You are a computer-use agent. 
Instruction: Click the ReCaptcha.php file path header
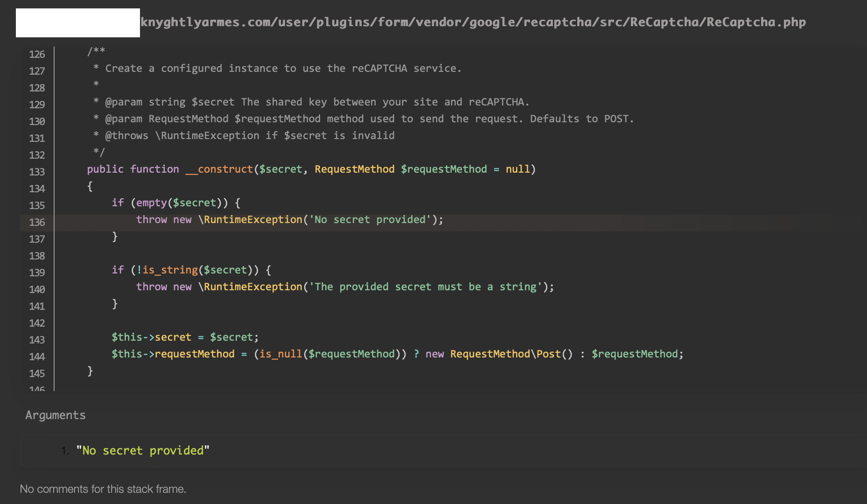pyautogui.click(x=473, y=22)
